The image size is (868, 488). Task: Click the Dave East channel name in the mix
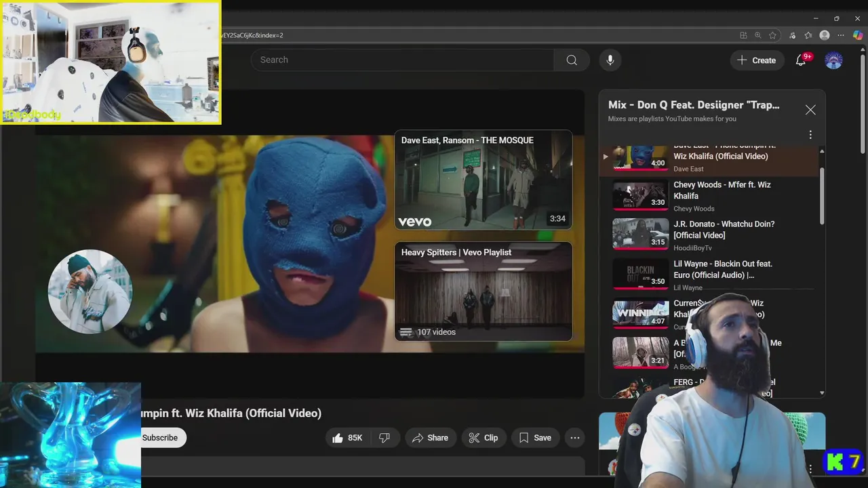[x=688, y=169]
